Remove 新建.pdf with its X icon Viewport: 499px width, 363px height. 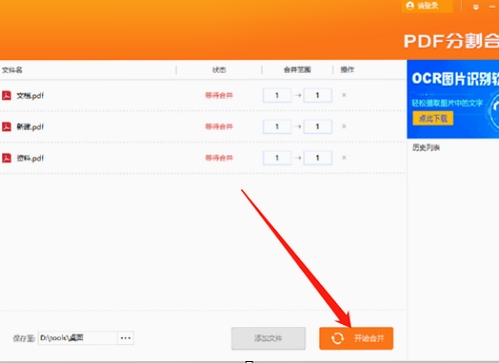344,126
